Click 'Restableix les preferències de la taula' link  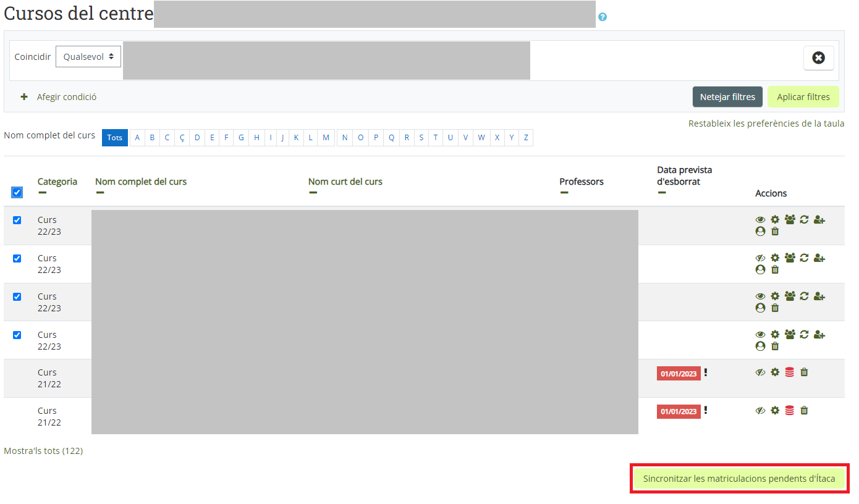(766, 124)
